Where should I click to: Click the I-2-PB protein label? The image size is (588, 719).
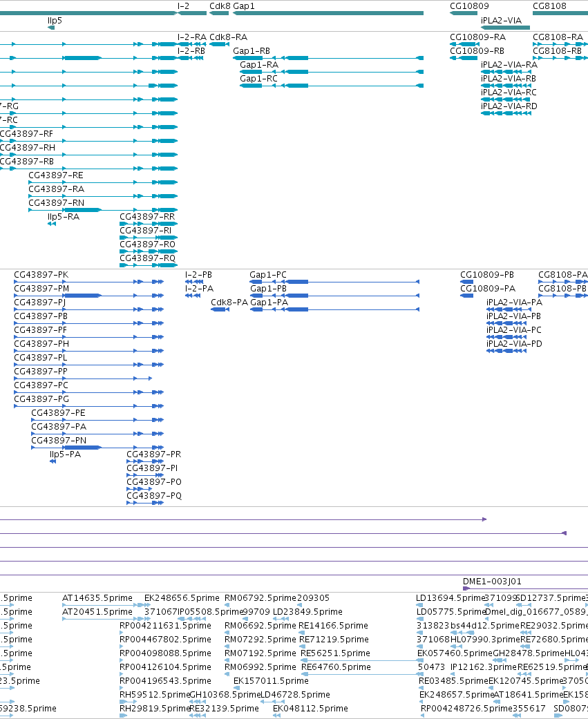[198, 275]
